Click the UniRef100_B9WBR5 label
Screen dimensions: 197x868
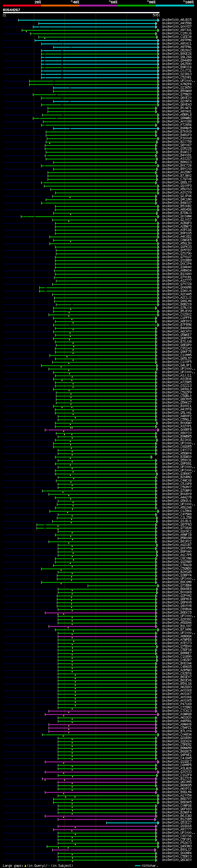(177, 436)
